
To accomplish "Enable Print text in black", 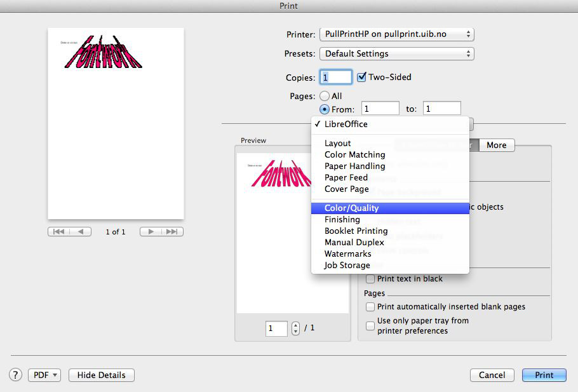I will [x=370, y=279].
